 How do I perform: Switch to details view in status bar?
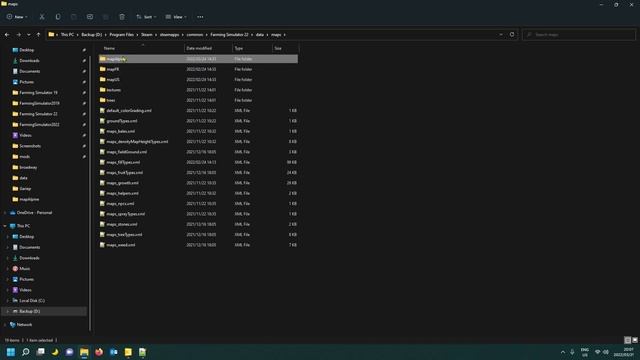click(627, 340)
